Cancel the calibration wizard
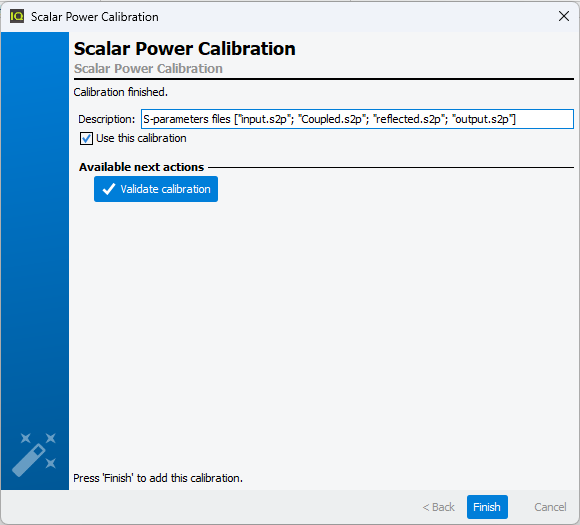Viewport: 580px width, 525px height. coord(550,507)
